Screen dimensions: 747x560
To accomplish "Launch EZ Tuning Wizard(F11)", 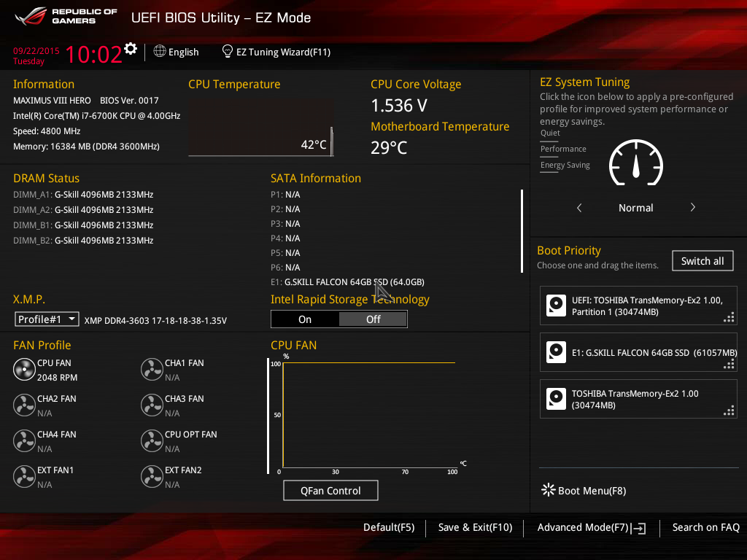I will coord(276,52).
